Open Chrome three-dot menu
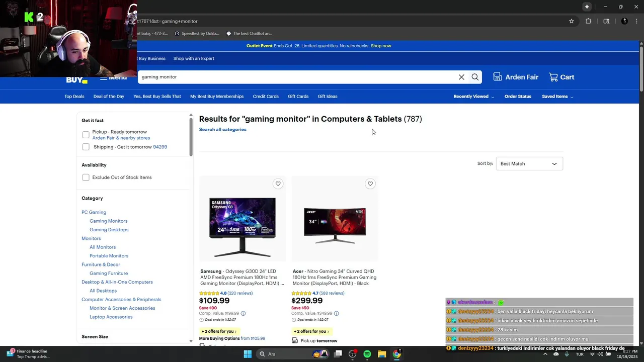This screenshot has width=644, height=362. tap(636, 21)
